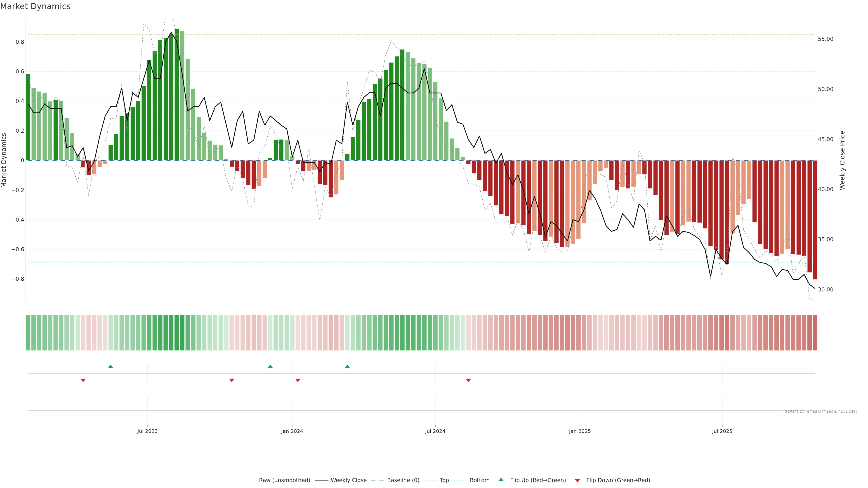868x488 pixels.
Task: Click the red flip-down triangle in late 2023
Action: pos(232,380)
